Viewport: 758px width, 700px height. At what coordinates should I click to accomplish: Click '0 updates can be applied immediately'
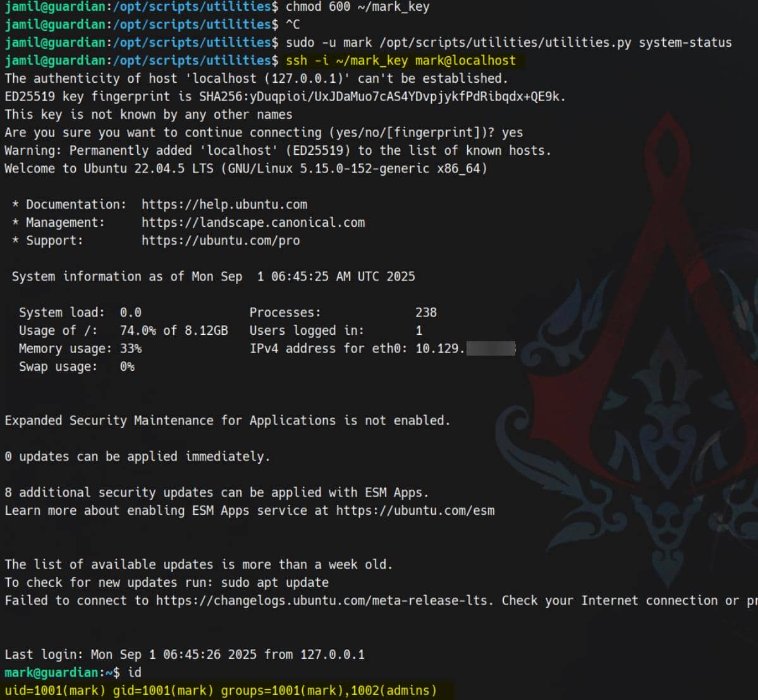click(137, 457)
